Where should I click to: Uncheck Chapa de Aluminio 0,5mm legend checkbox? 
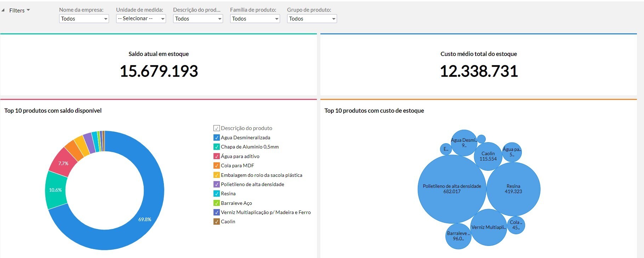[x=217, y=147]
